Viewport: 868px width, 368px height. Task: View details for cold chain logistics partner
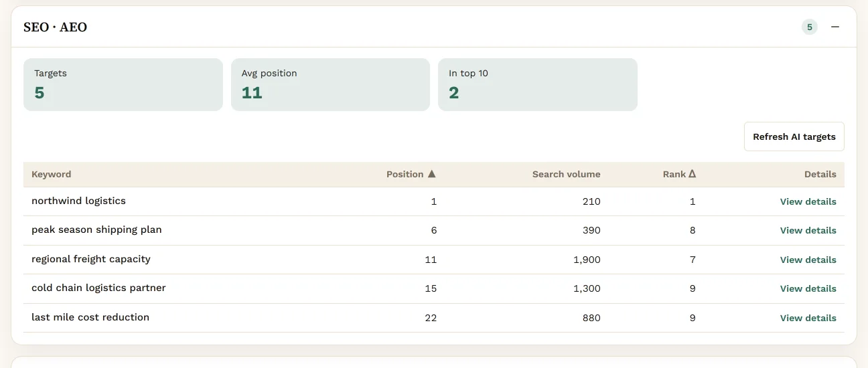(808, 288)
